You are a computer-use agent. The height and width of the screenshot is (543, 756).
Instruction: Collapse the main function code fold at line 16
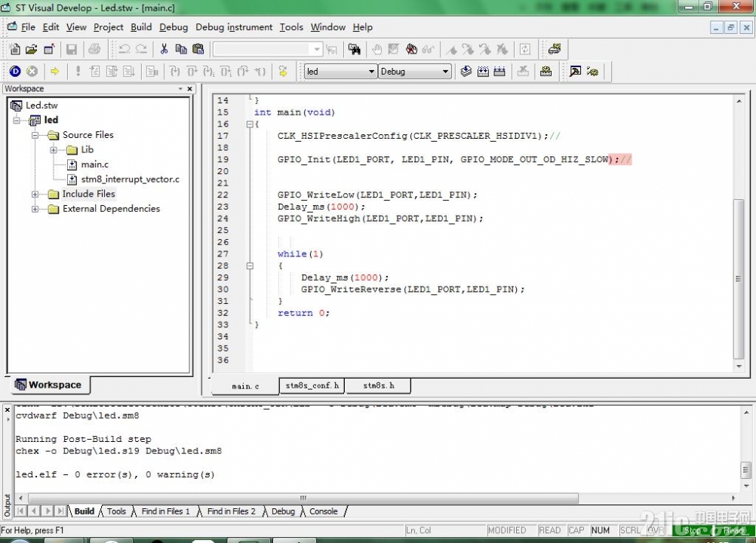(x=250, y=124)
